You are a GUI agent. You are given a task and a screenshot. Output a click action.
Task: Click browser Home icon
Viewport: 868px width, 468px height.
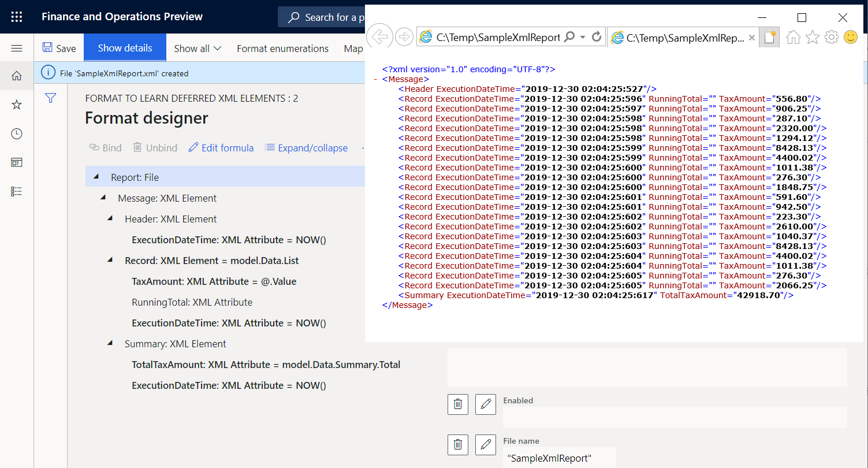click(794, 37)
